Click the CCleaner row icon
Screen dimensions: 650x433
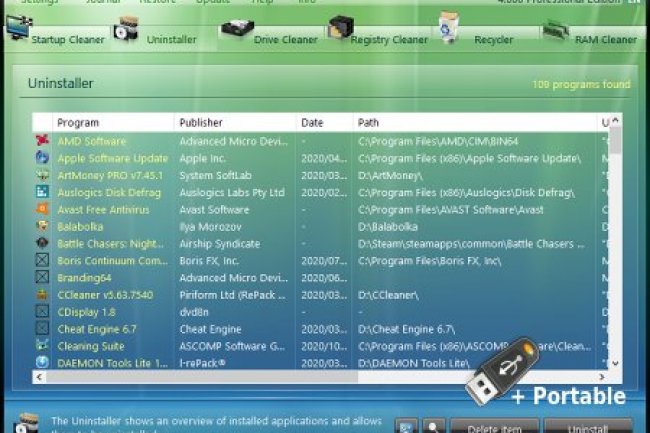tap(42, 294)
